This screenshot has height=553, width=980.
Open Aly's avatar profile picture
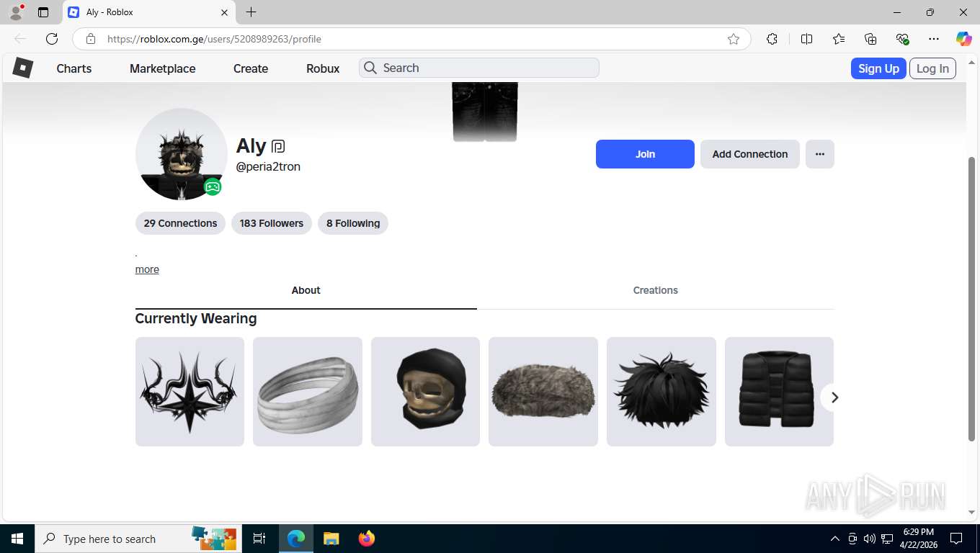[181, 154]
